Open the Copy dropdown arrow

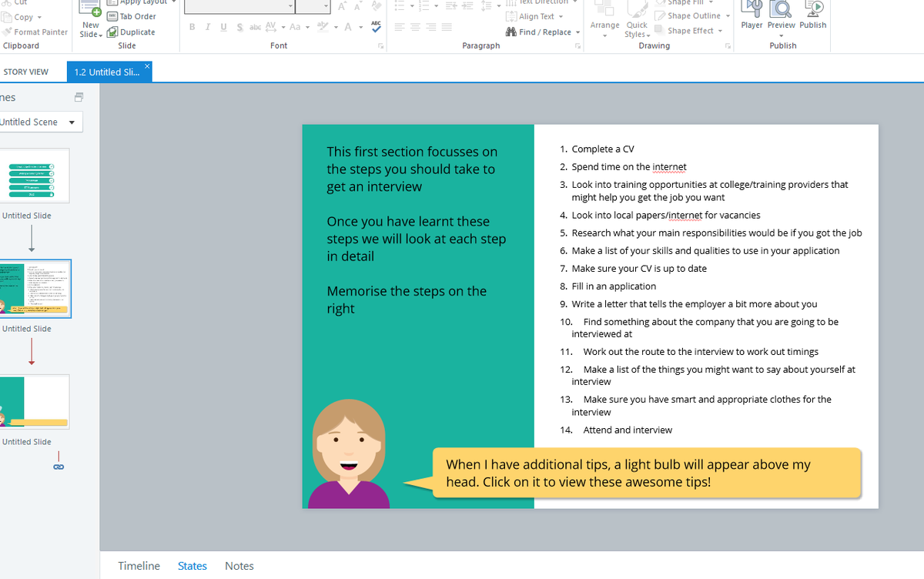tap(39, 18)
